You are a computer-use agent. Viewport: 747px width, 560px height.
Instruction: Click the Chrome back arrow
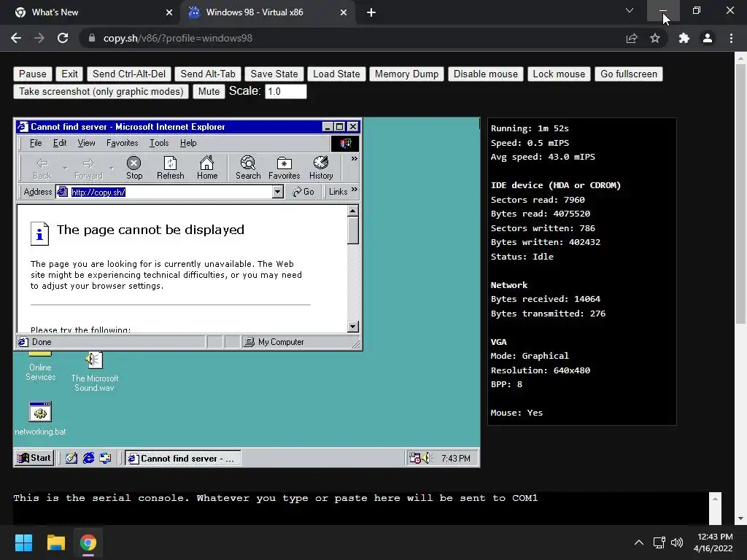[16, 38]
